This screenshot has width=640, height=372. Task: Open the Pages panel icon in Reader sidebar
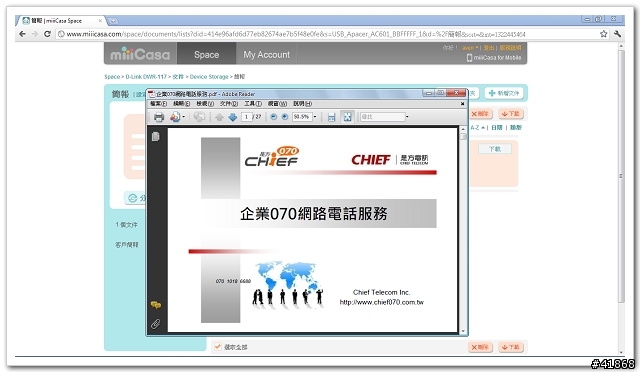156,136
